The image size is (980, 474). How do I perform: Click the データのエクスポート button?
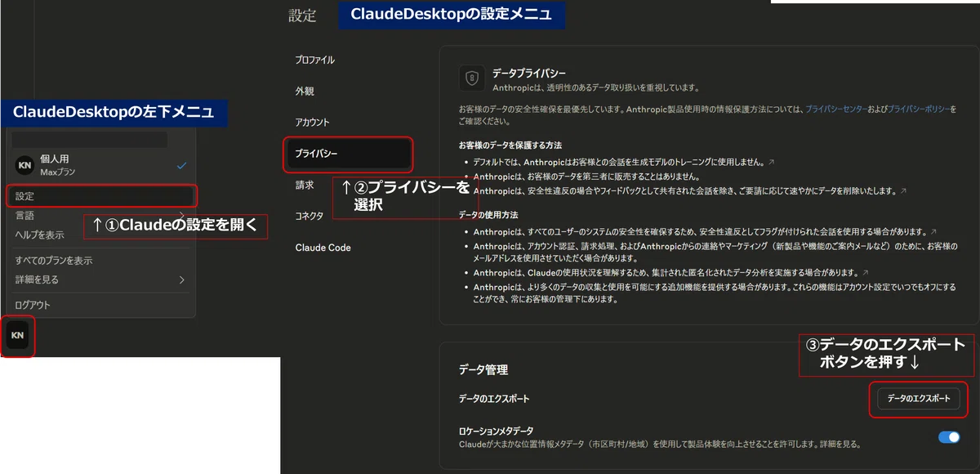pos(919,399)
